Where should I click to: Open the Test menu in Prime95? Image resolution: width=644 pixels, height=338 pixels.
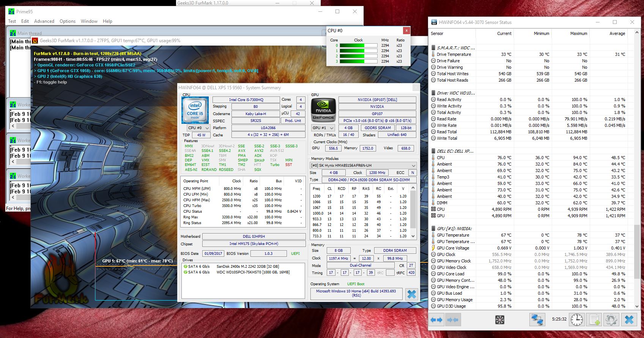[12, 21]
